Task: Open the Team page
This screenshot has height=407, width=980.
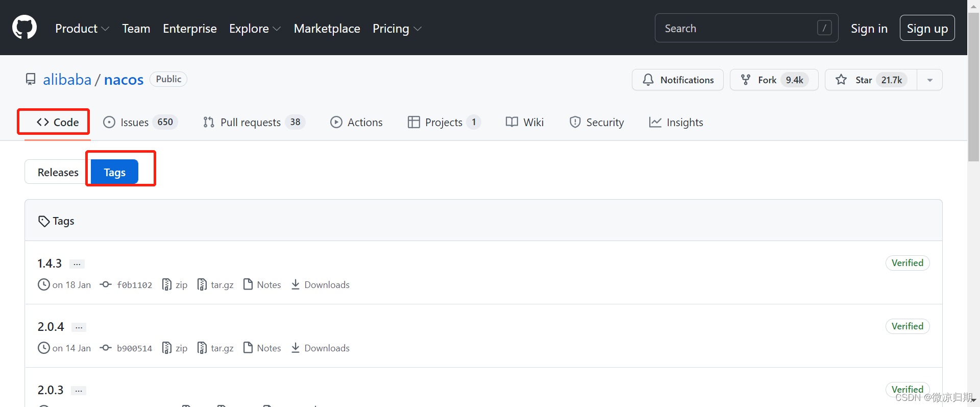Action: [136, 29]
